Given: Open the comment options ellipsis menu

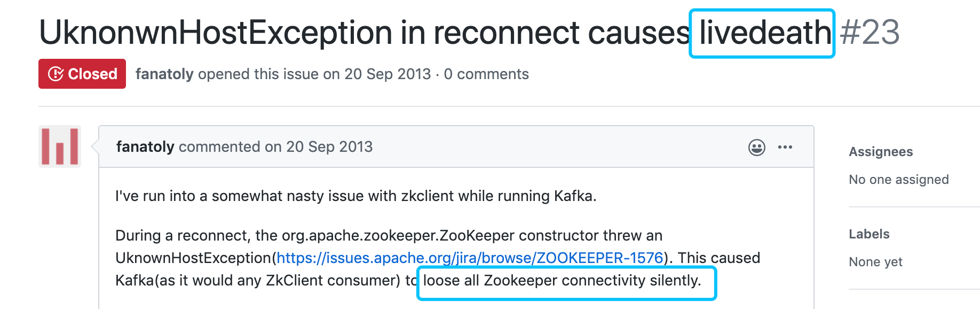Looking at the screenshot, I should [x=785, y=147].
